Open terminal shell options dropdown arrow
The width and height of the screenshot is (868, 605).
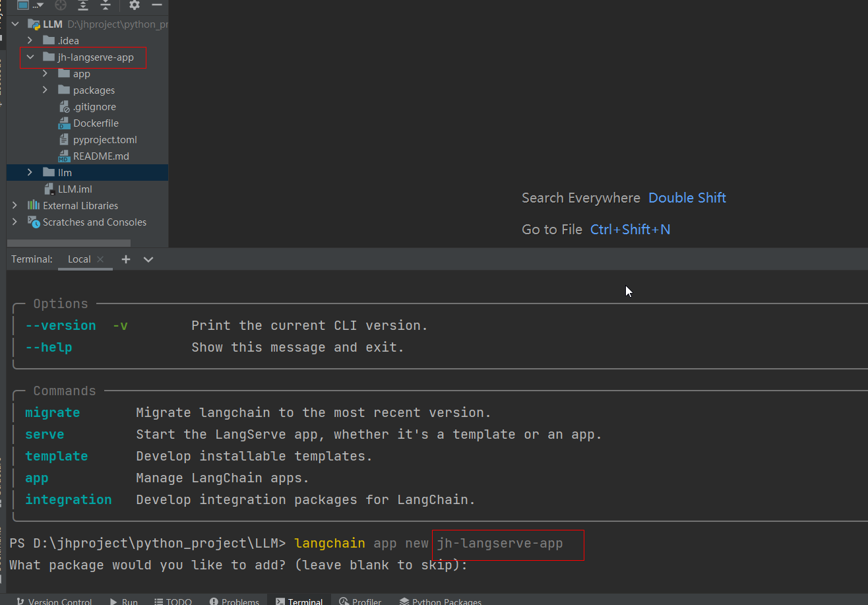[148, 259]
